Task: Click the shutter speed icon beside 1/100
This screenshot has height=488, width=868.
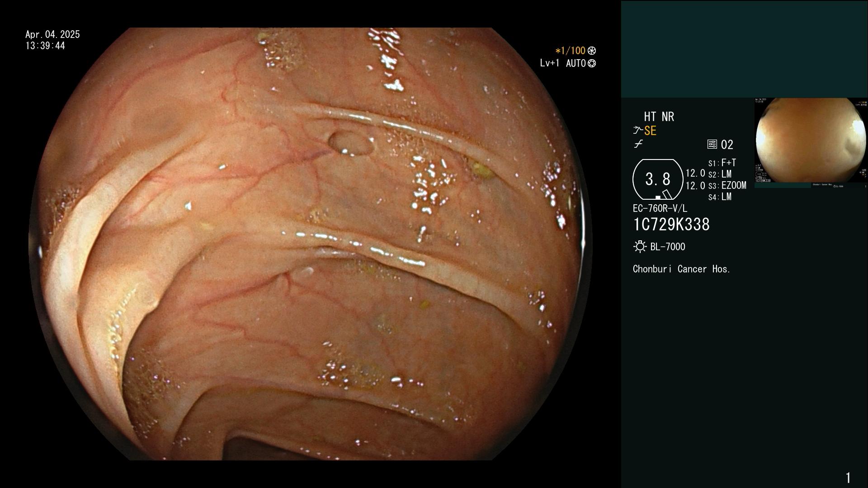Action: click(591, 51)
